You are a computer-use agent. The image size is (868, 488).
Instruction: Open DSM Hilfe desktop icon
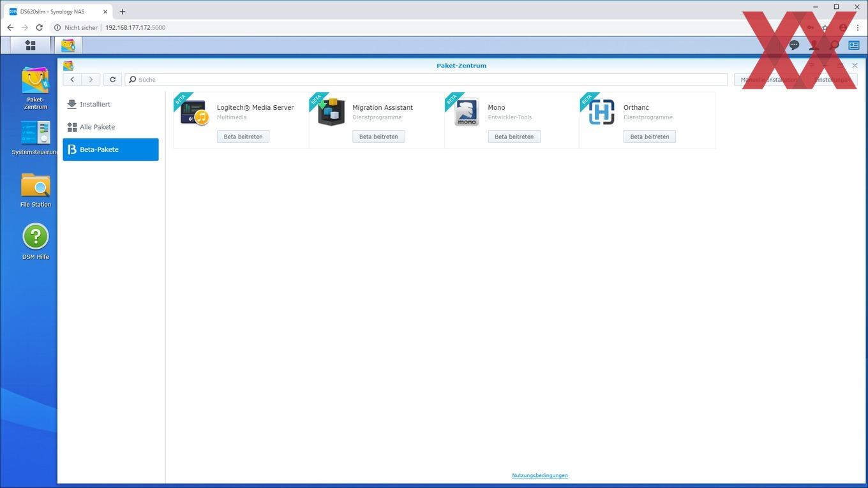tap(36, 242)
